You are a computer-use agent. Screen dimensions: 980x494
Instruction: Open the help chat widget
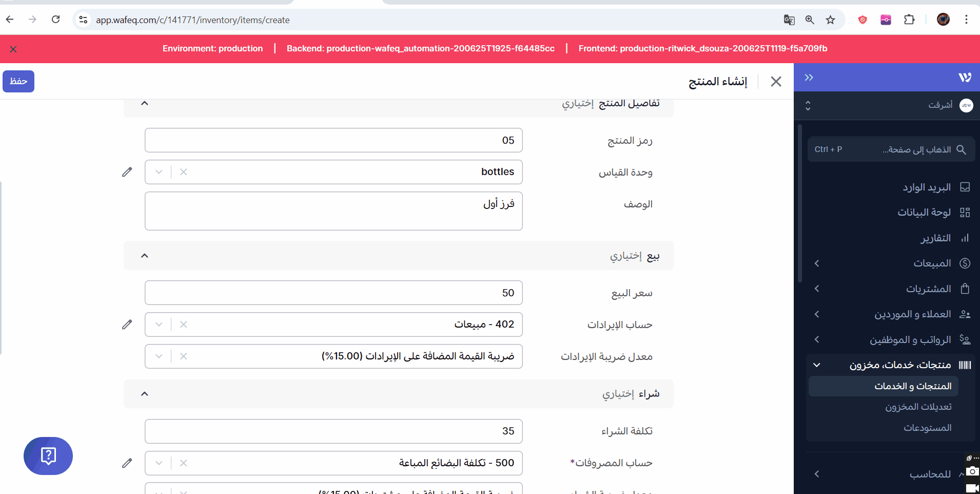pyautogui.click(x=48, y=456)
